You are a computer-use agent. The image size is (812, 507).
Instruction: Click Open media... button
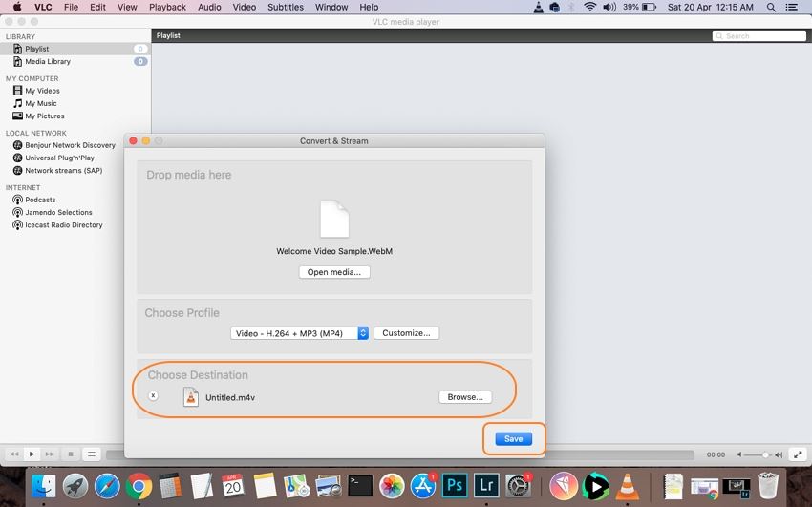click(x=333, y=272)
